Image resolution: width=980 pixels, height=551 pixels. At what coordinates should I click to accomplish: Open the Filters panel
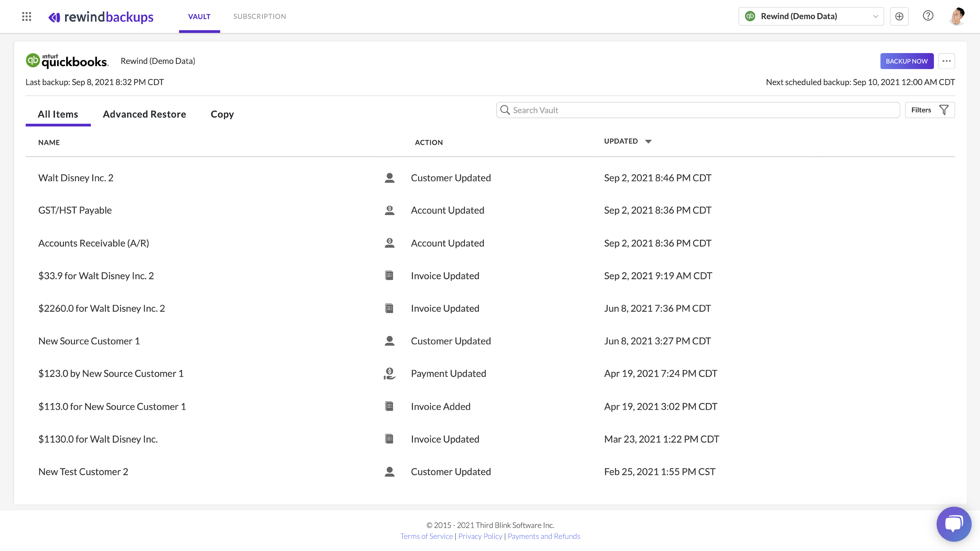(x=929, y=110)
